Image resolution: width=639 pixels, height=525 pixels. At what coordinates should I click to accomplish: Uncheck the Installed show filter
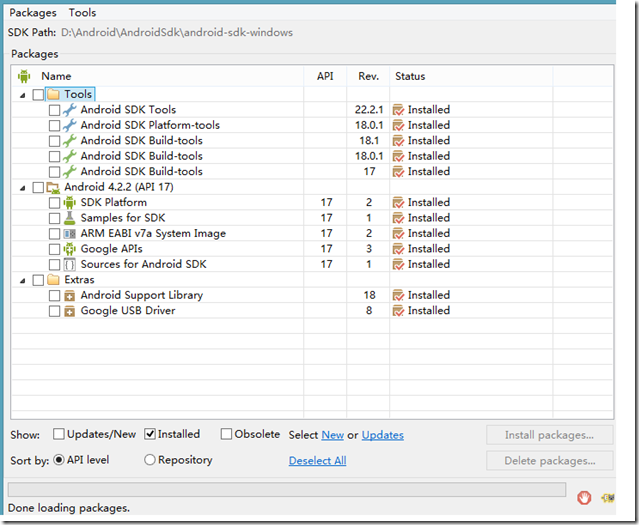point(150,434)
